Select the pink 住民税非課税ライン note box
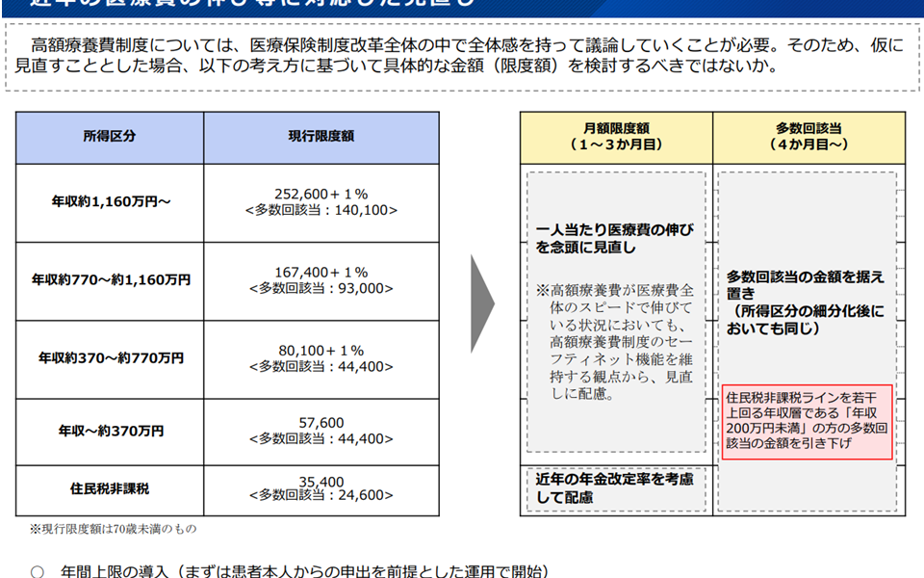This screenshot has height=578, width=924. 808,422
